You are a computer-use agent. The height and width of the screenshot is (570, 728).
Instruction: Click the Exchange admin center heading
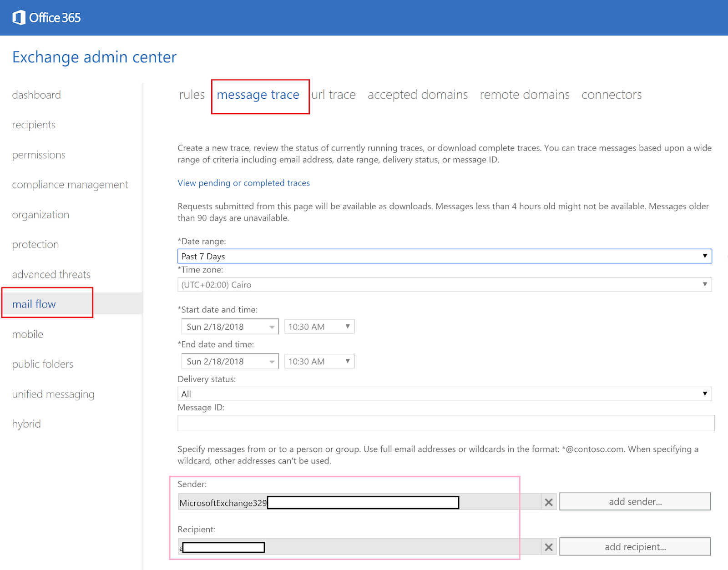(94, 57)
